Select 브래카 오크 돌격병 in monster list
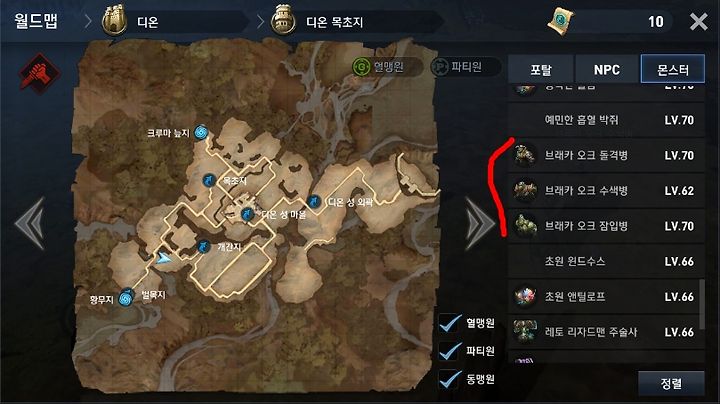720x404 pixels. [606, 155]
